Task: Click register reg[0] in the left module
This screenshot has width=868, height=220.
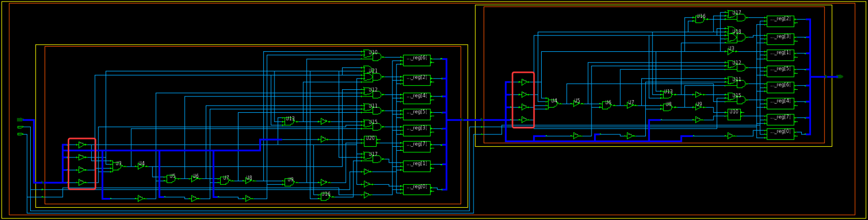Action: click(x=417, y=189)
